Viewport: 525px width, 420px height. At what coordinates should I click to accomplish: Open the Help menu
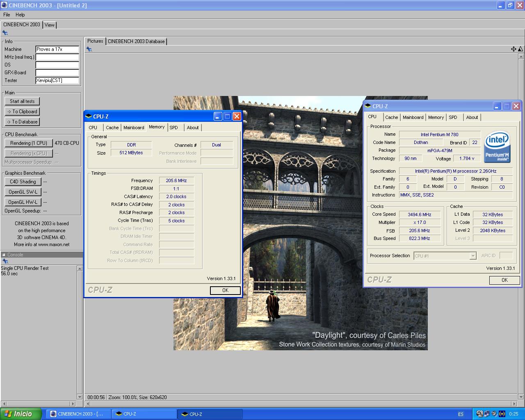(20, 14)
